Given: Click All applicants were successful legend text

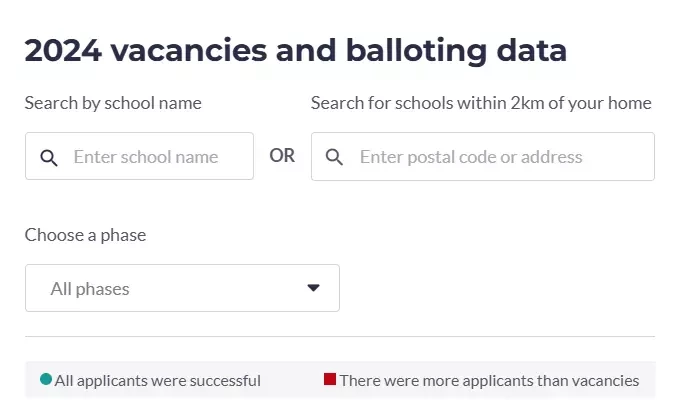Looking at the screenshot, I should coord(157,380).
